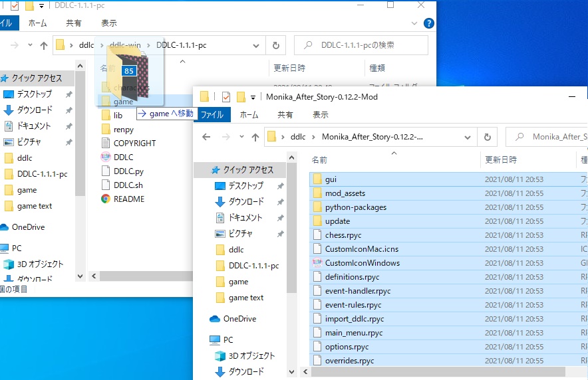Open renpy folder in DDLC-1.1.1-pc window
Screen dimensions: 588x380
coord(123,130)
